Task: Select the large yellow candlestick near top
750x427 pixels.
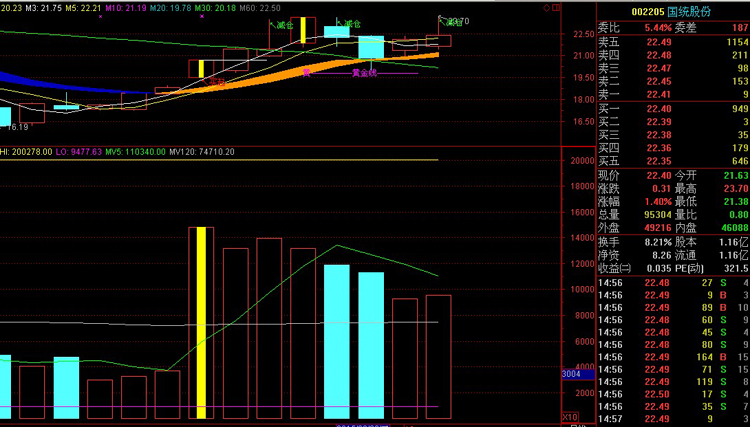Action: coord(303,30)
